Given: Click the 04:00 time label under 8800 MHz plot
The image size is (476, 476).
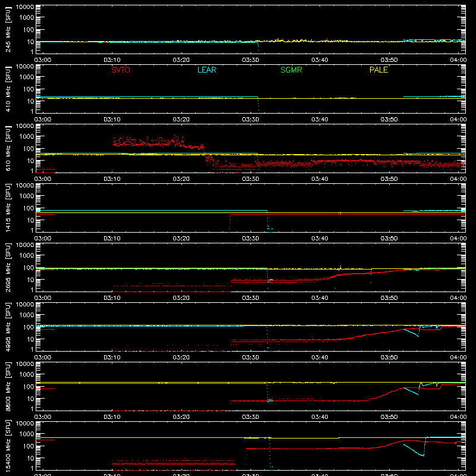Looking at the screenshot, I should (458, 417).
